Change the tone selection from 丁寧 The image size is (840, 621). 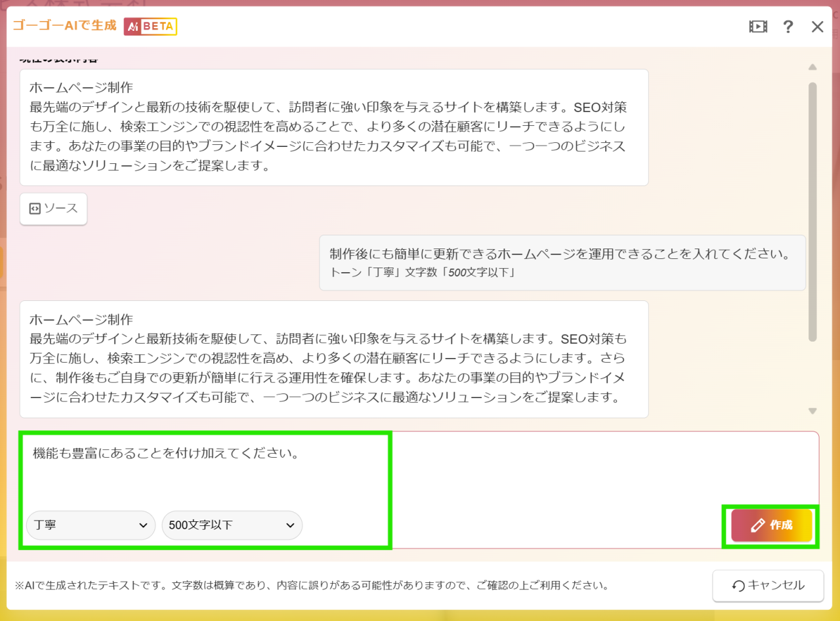91,525
